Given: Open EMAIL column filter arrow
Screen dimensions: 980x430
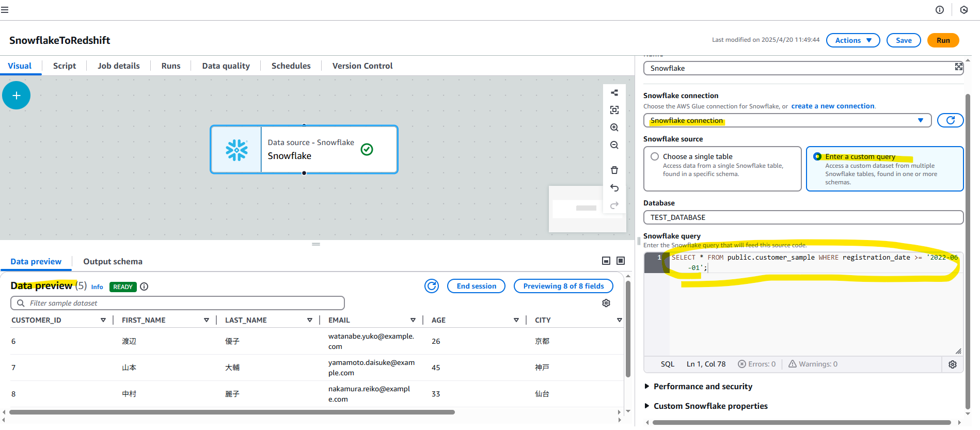Looking at the screenshot, I should [413, 320].
